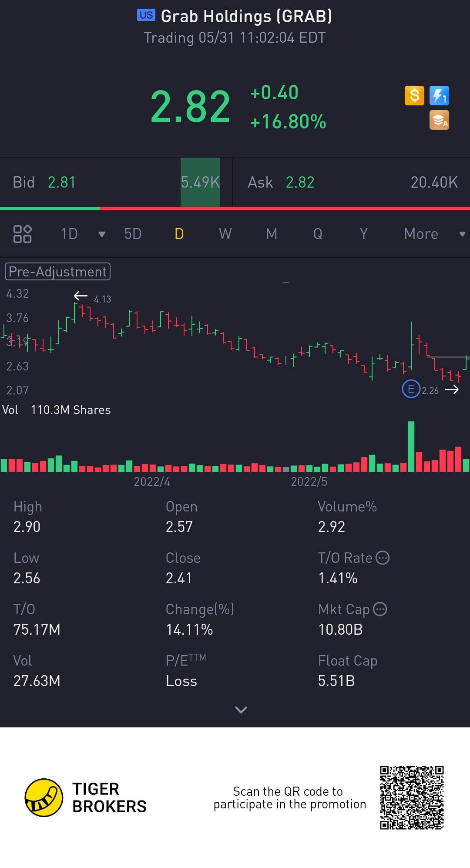Tap the High 2.90 value

(x=27, y=527)
